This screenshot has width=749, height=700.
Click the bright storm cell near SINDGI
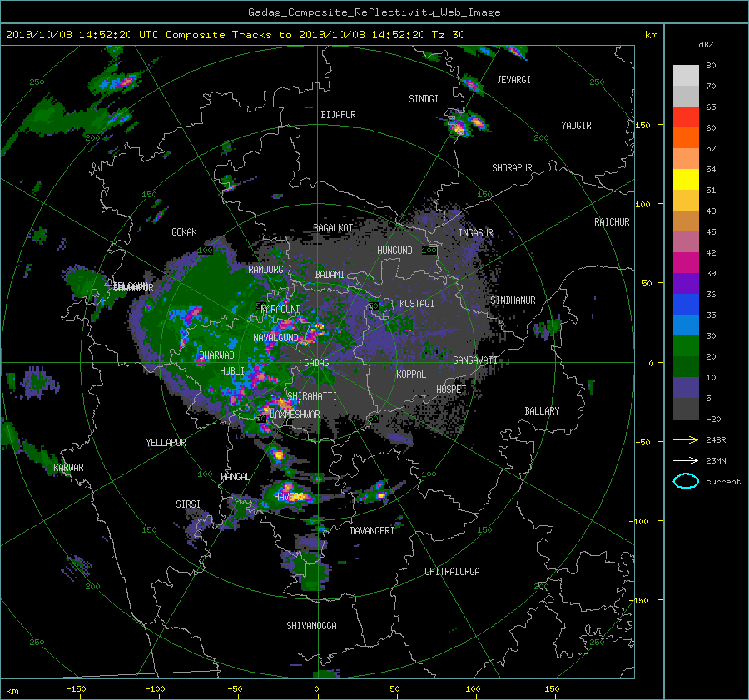pyautogui.click(x=458, y=127)
